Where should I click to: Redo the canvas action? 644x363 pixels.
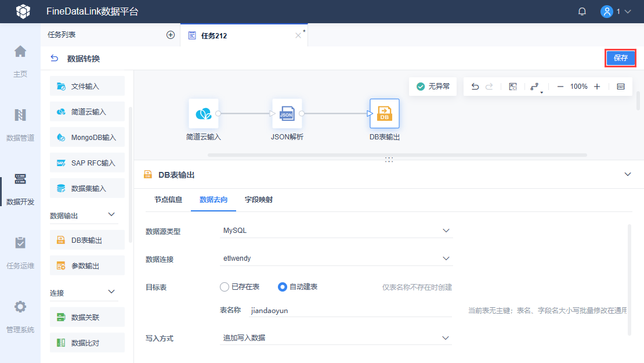click(489, 87)
